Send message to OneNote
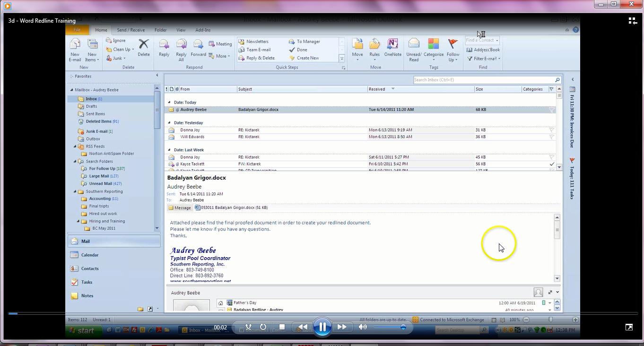Image resolution: width=644 pixels, height=346 pixels. point(392,48)
